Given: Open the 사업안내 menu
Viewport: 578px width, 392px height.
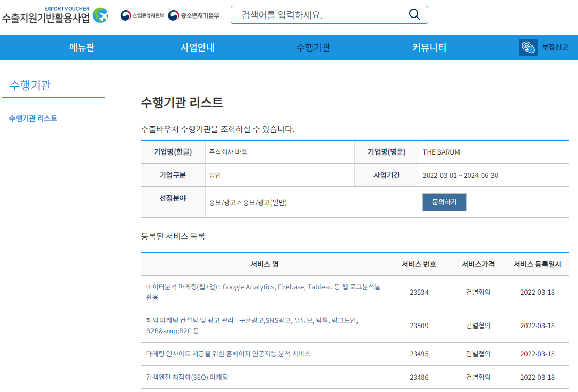Looking at the screenshot, I should [x=198, y=47].
